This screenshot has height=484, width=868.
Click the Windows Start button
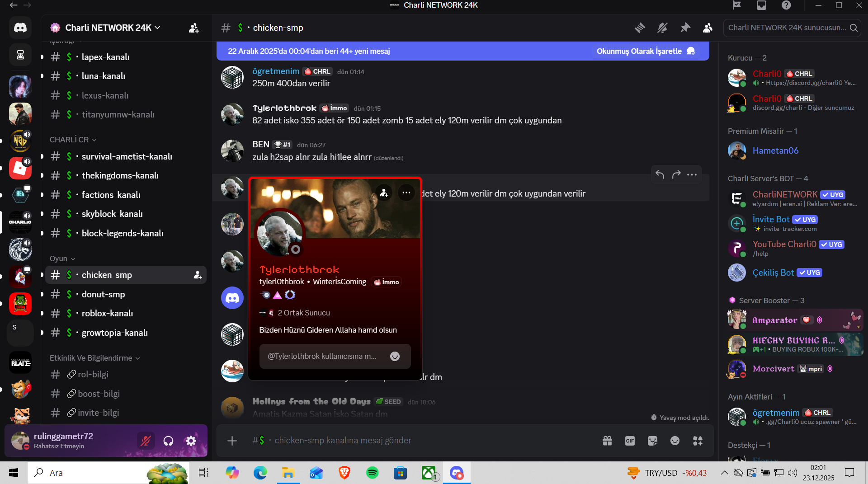click(x=14, y=473)
